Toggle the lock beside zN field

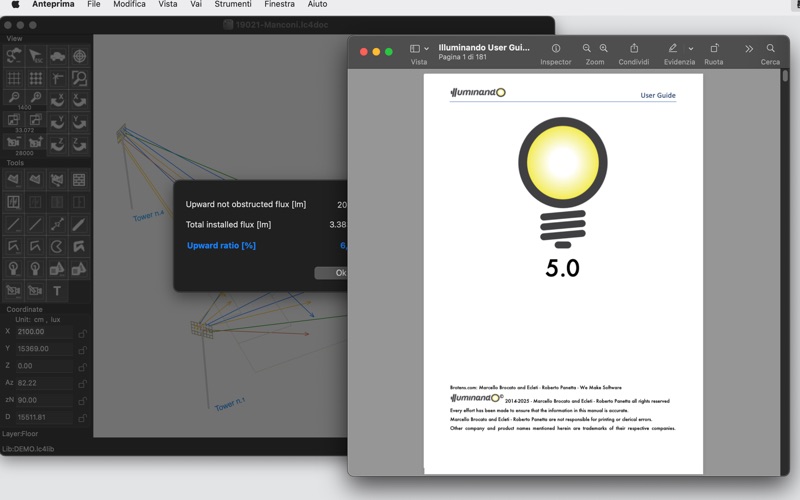click(82, 402)
